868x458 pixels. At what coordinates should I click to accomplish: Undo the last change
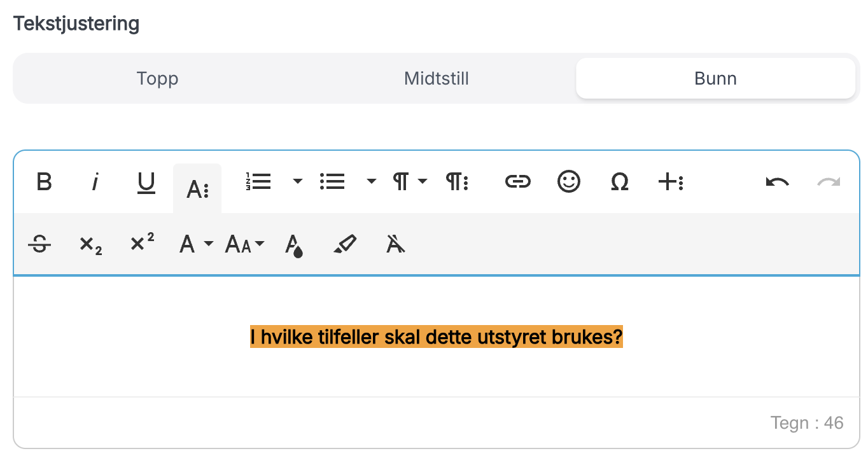[x=777, y=182]
